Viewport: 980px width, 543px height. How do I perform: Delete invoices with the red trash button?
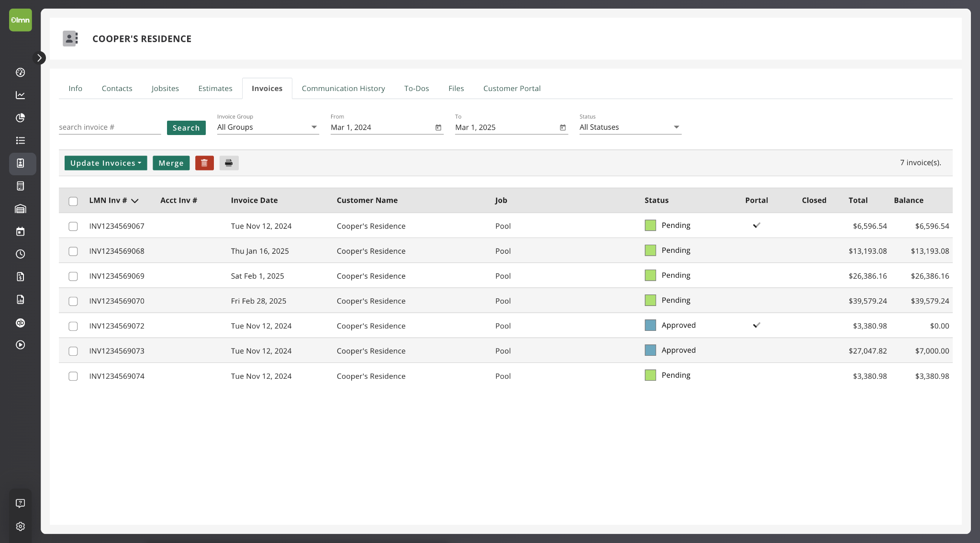pos(204,163)
